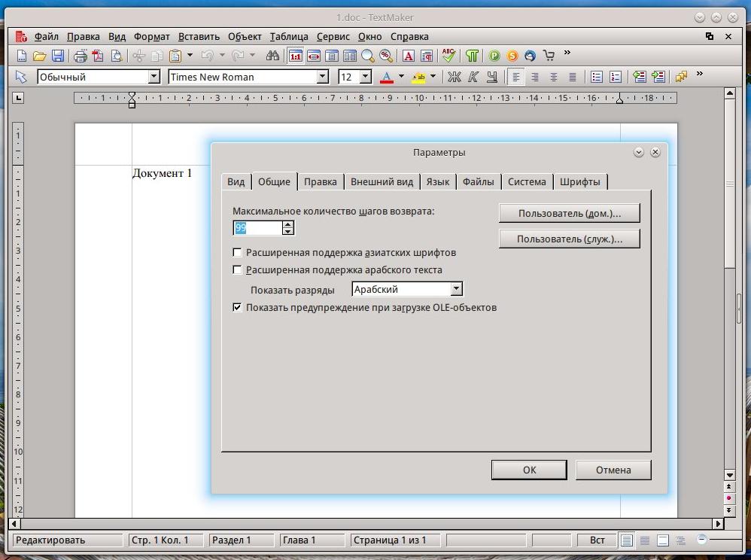751x560 pixels.
Task: Expand paragraph style dropdown Обычный
Action: tap(154, 77)
